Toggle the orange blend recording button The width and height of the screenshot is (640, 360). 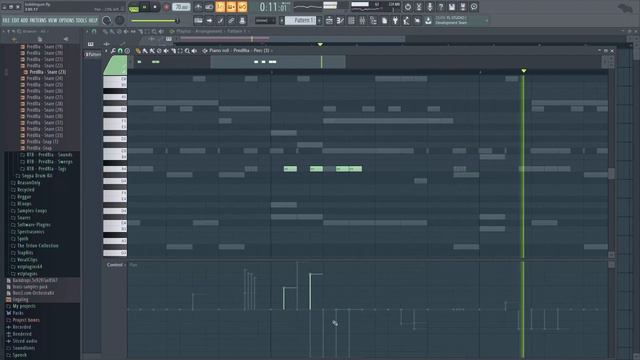[231, 7]
